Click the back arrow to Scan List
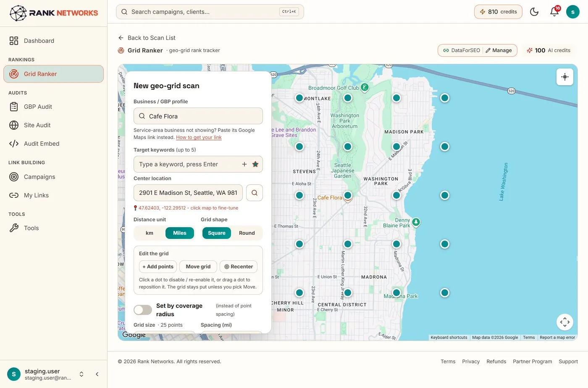 pyautogui.click(x=121, y=38)
